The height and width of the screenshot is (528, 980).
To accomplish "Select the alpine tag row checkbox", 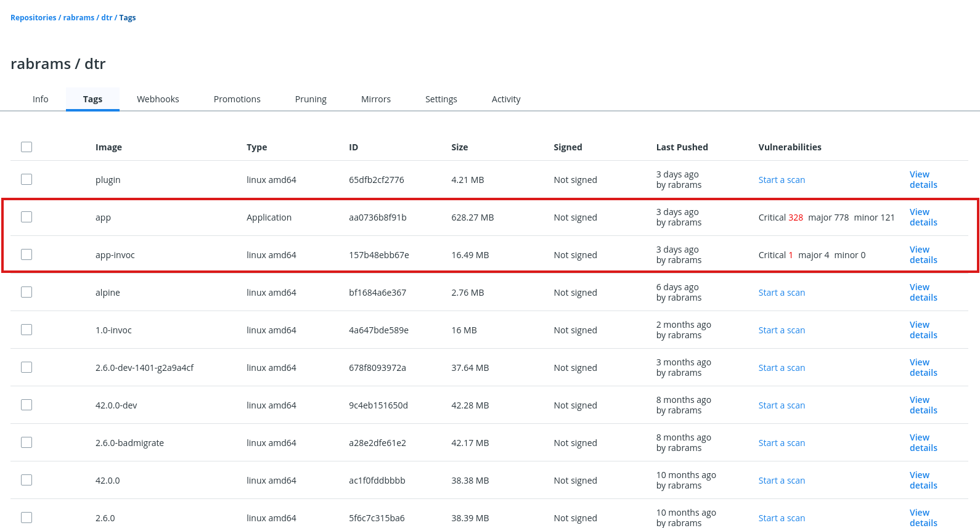I will click(x=27, y=292).
